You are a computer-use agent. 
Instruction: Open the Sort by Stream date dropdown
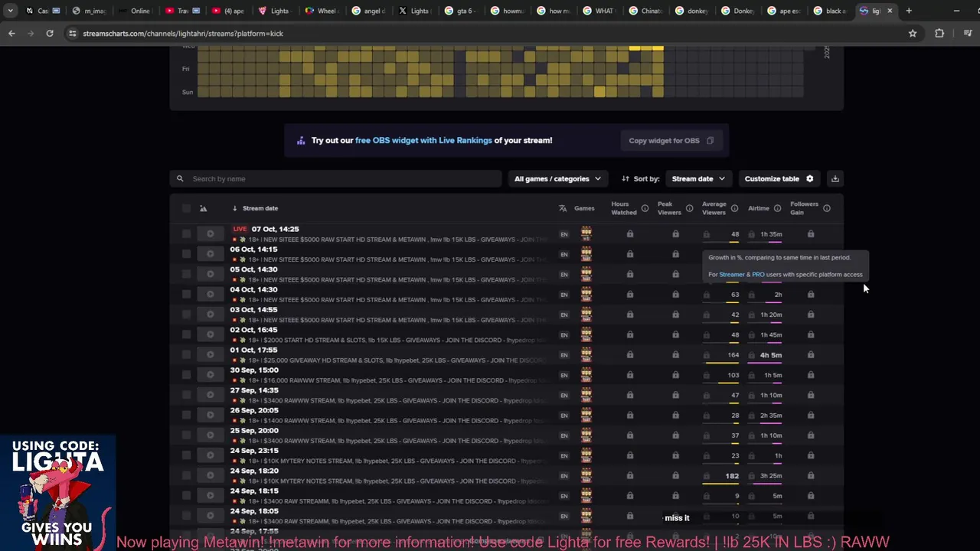pos(698,178)
